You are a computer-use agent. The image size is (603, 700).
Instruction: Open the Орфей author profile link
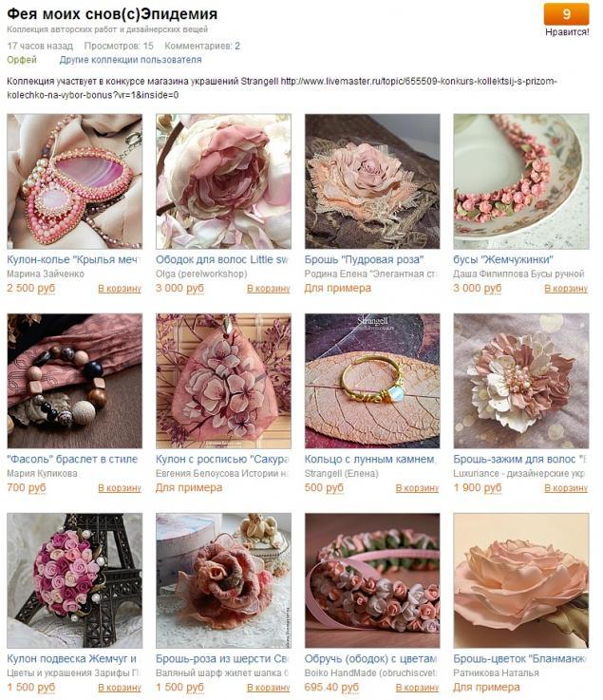tap(22, 60)
